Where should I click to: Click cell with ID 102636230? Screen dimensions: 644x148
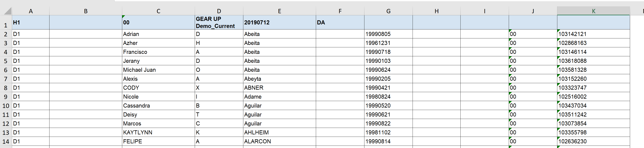(x=593, y=141)
